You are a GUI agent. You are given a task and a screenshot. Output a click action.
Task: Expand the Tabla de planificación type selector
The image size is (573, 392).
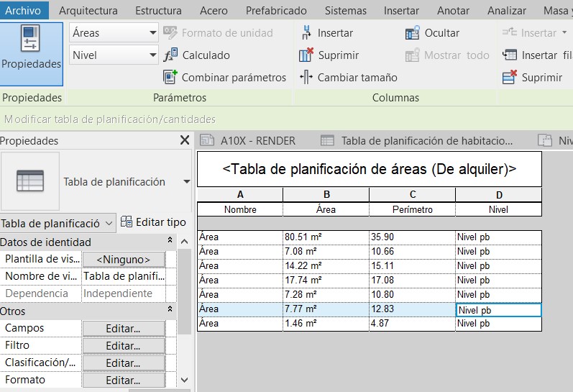187,182
